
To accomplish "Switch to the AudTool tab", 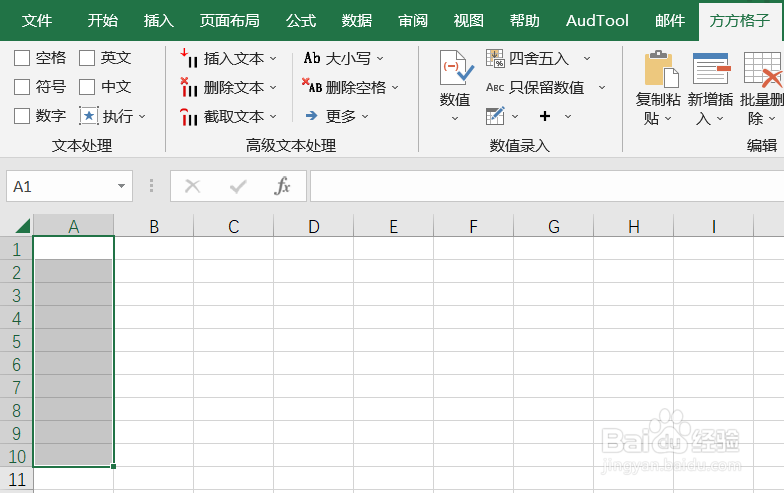I will (x=597, y=20).
